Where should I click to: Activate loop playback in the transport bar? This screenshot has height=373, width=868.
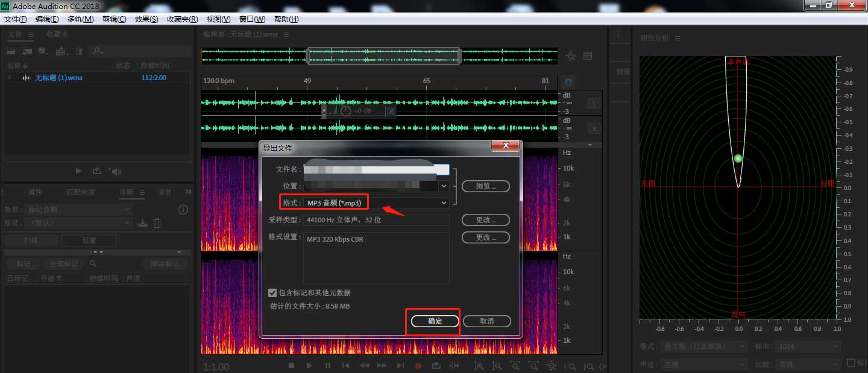point(437,366)
